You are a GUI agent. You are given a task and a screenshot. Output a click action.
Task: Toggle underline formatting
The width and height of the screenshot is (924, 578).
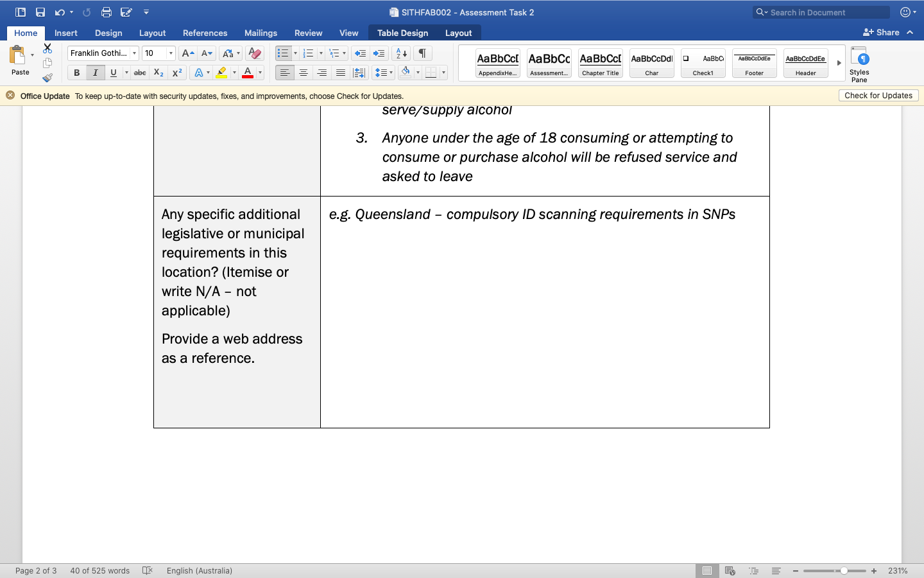point(112,72)
